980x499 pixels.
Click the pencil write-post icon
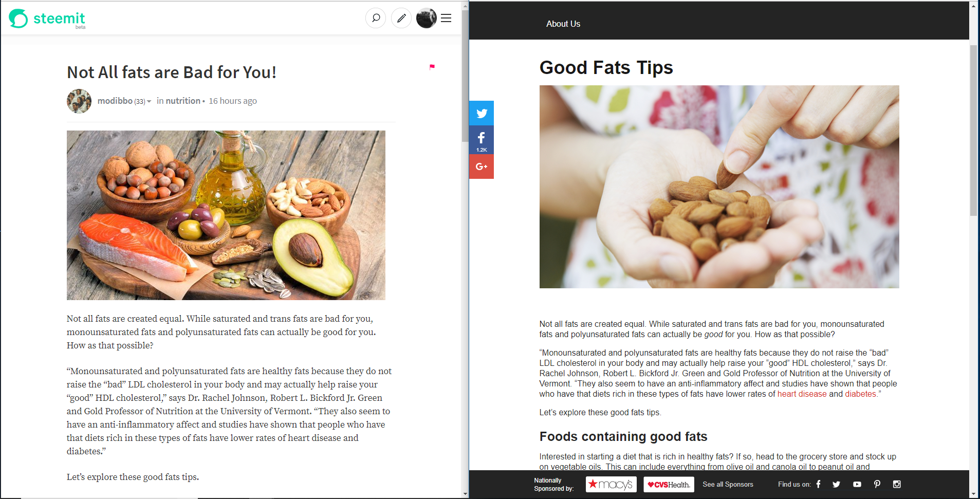(401, 19)
